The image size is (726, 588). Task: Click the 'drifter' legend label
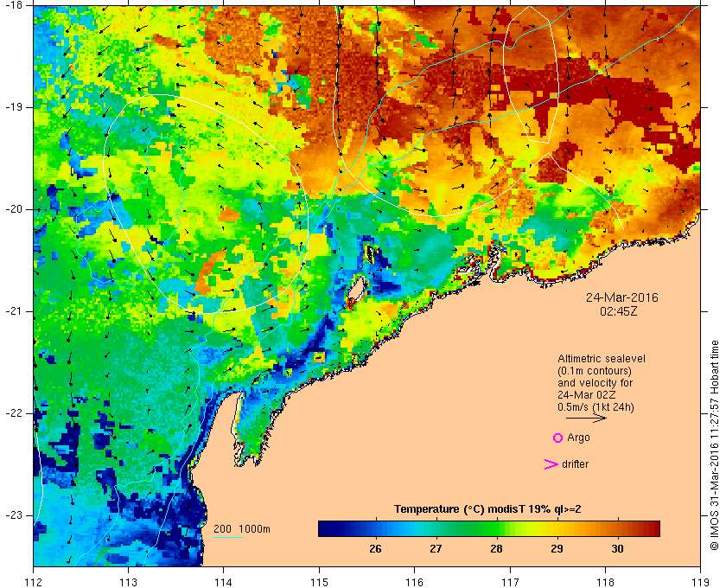(575, 464)
